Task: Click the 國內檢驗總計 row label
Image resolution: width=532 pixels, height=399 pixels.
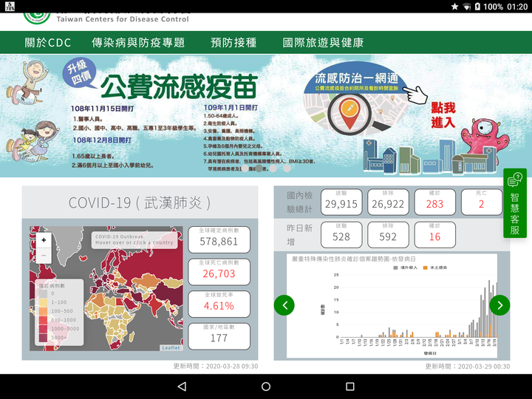Action: pyautogui.click(x=299, y=202)
